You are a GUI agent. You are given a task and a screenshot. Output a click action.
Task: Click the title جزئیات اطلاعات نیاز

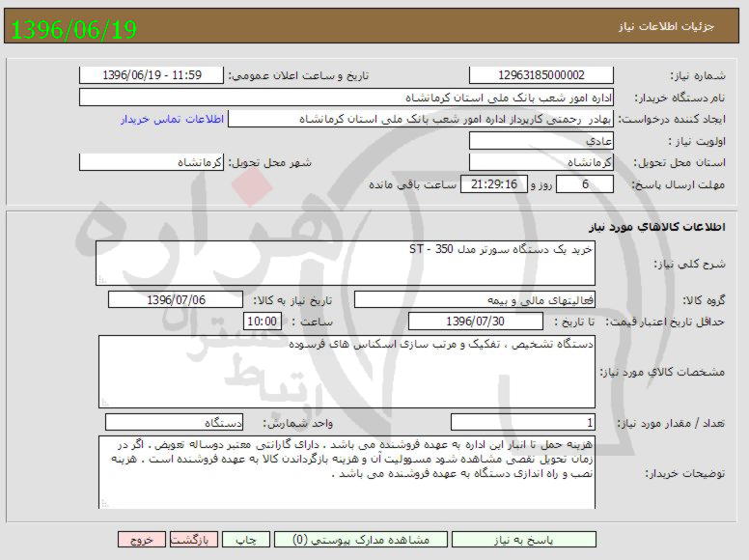pos(666,26)
